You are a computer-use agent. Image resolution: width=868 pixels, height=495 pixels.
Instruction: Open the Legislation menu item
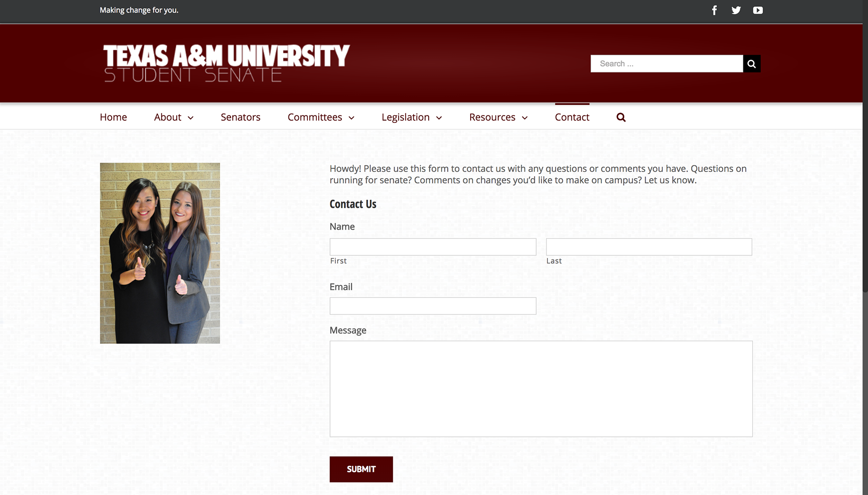(406, 117)
